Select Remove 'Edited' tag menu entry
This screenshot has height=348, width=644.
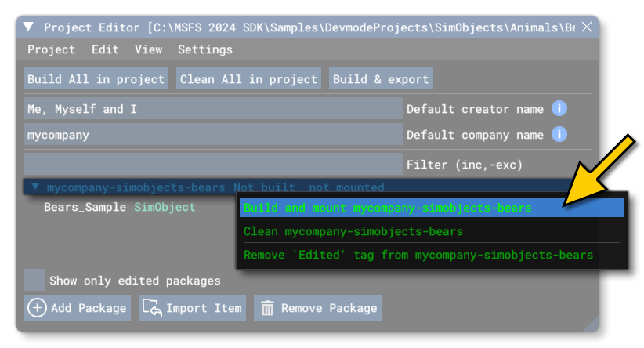coord(418,255)
